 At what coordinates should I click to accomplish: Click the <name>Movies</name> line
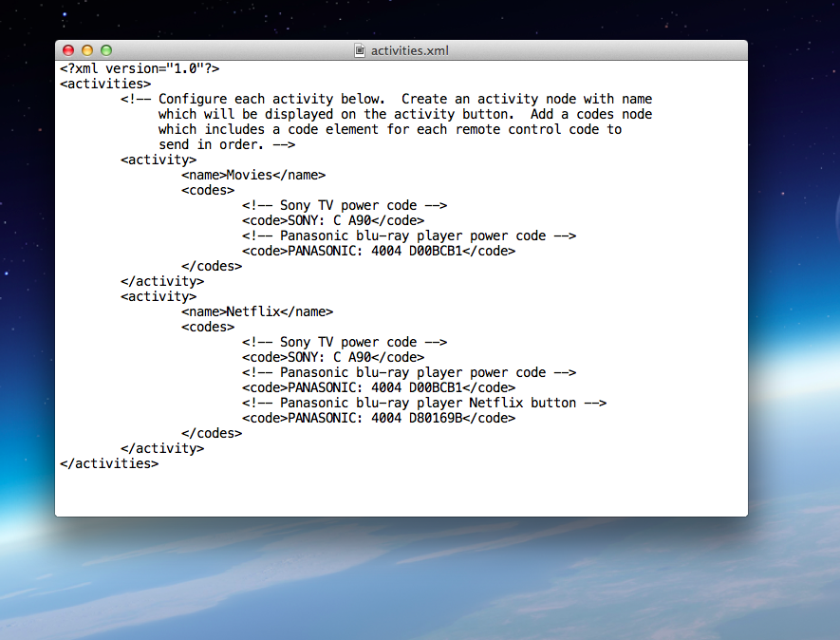[253, 175]
